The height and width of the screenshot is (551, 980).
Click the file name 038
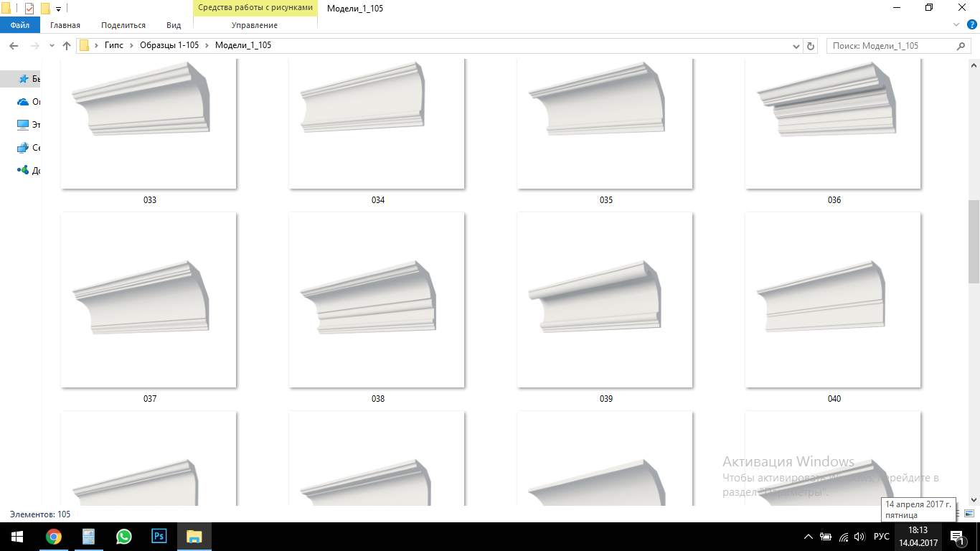pyautogui.click(x=378, y=399)
